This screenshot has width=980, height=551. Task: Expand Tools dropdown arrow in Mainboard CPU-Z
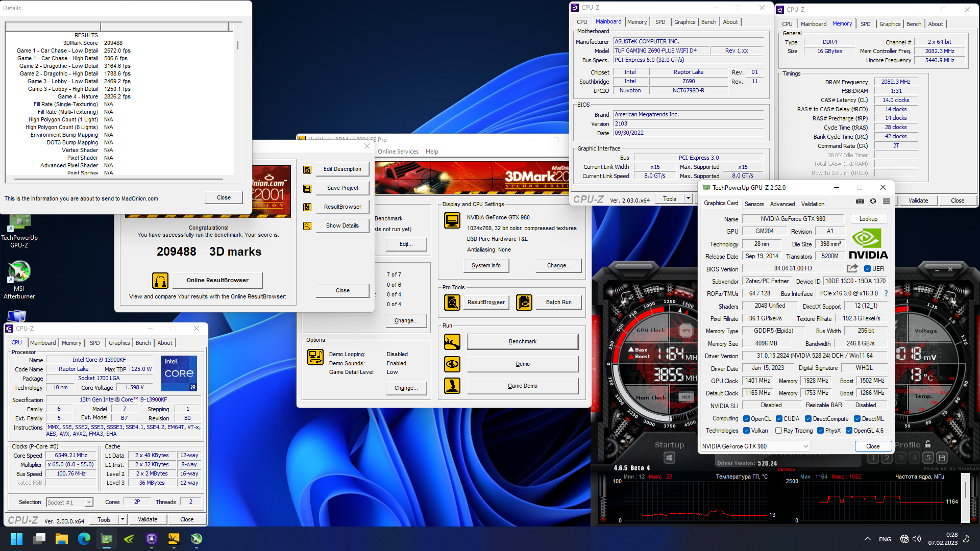[x=688, y=199]
